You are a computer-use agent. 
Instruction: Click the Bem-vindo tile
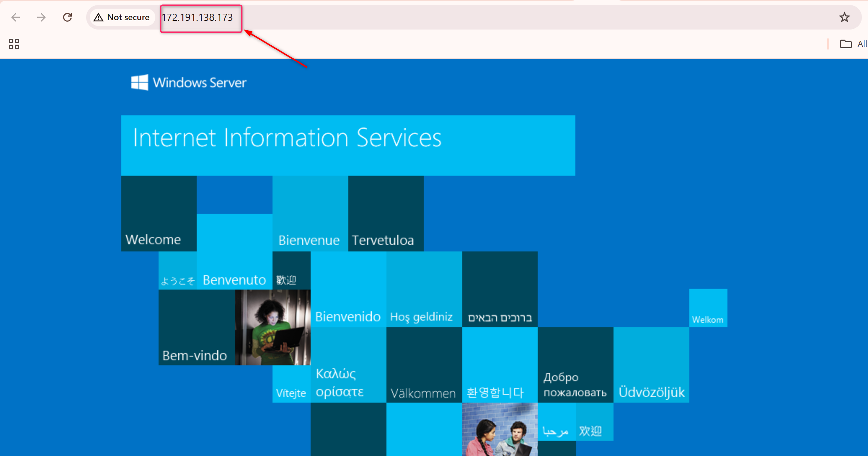point(197,327)
